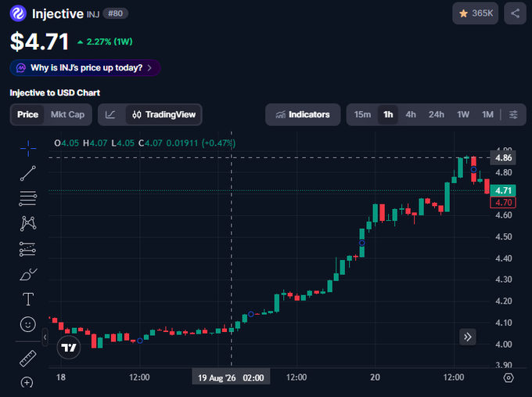532x397 pixels.
Task: Open 'Why is INJ's price up today?'
Action: coord(84,68)
